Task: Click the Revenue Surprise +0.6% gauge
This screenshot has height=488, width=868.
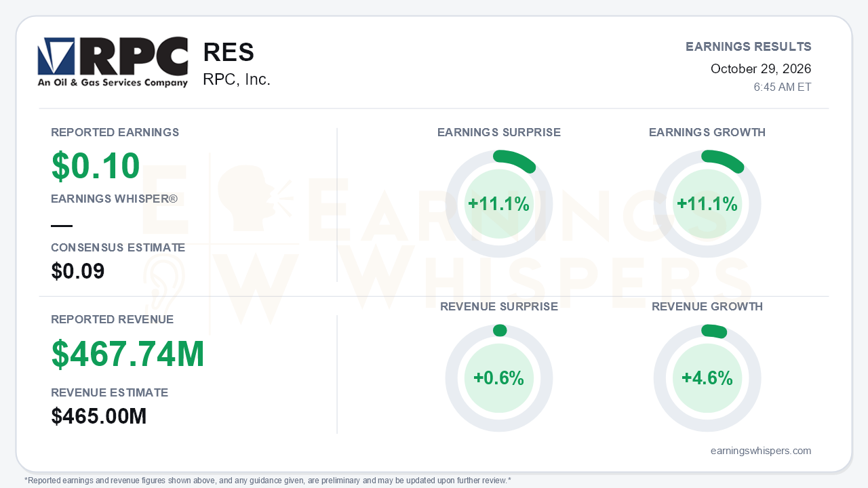Action: pyautogui.click(x=499, y=378)
